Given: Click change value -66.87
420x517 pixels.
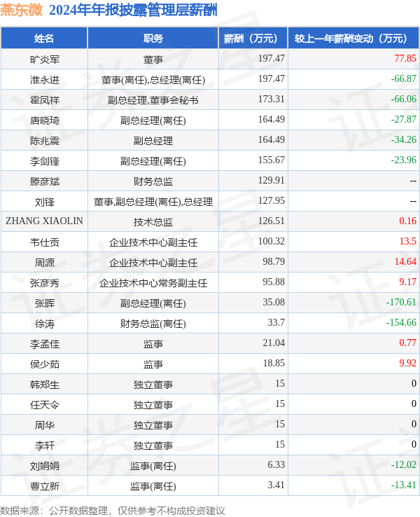Looking at the screenshot, I should coord(403,78).
